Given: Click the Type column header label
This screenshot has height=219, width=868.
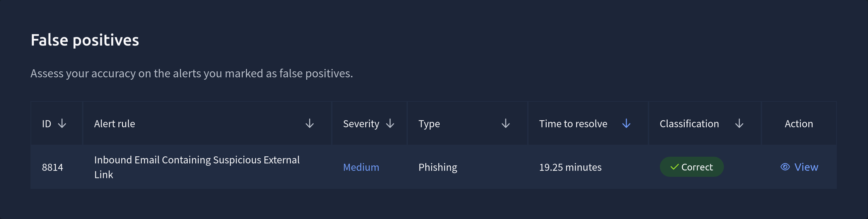Looking at the screenshot, I should click(429, 124).
